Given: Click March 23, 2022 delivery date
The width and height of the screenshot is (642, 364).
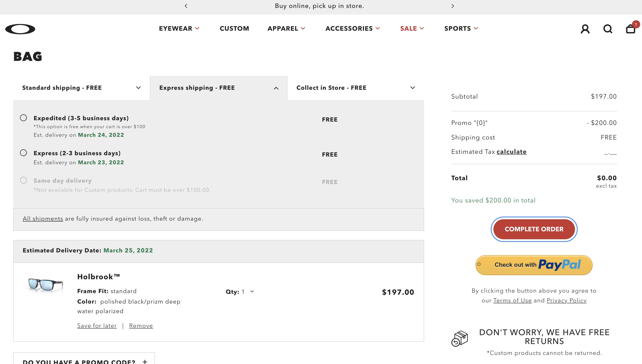Looking at the screenshot, I should tap(101, 162).
